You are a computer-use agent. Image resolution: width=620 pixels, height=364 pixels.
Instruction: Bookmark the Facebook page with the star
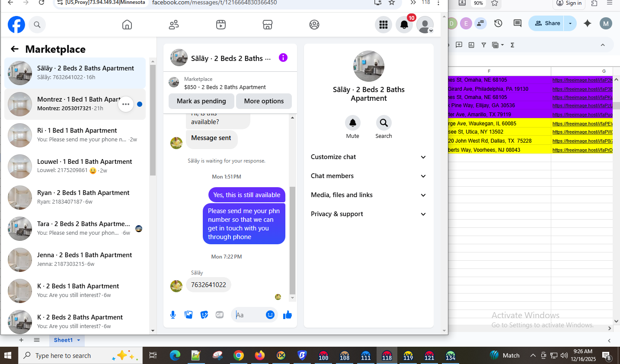tap(392, 3)
